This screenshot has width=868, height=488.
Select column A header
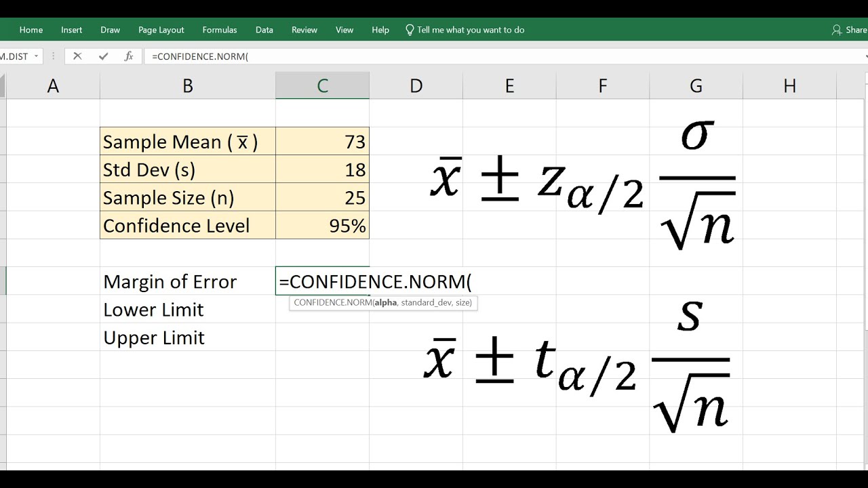(53, 85)
